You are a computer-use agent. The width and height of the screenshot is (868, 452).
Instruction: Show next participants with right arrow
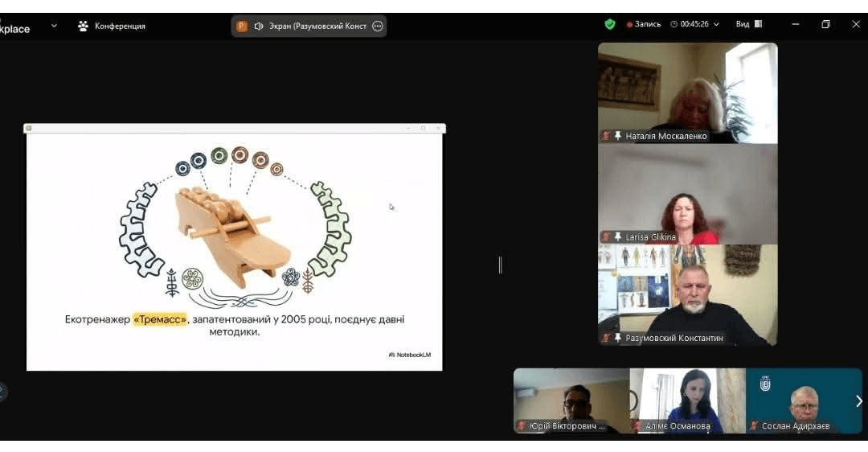(858, 401)
